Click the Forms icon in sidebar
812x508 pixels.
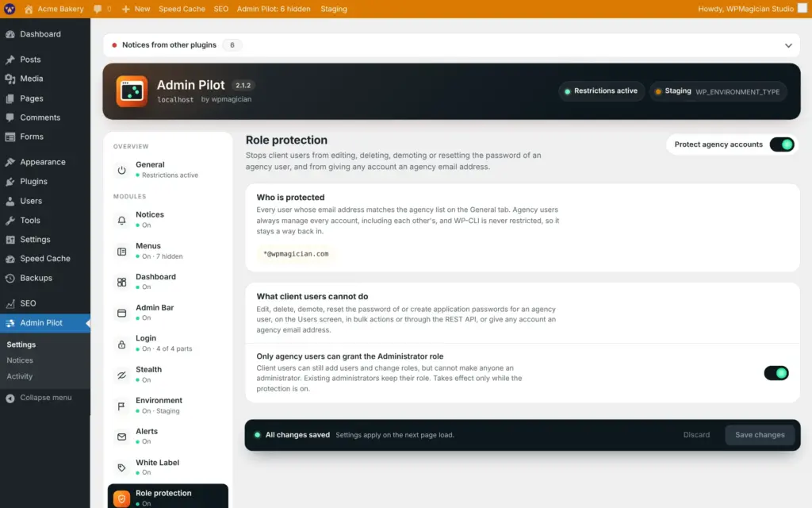10,137
